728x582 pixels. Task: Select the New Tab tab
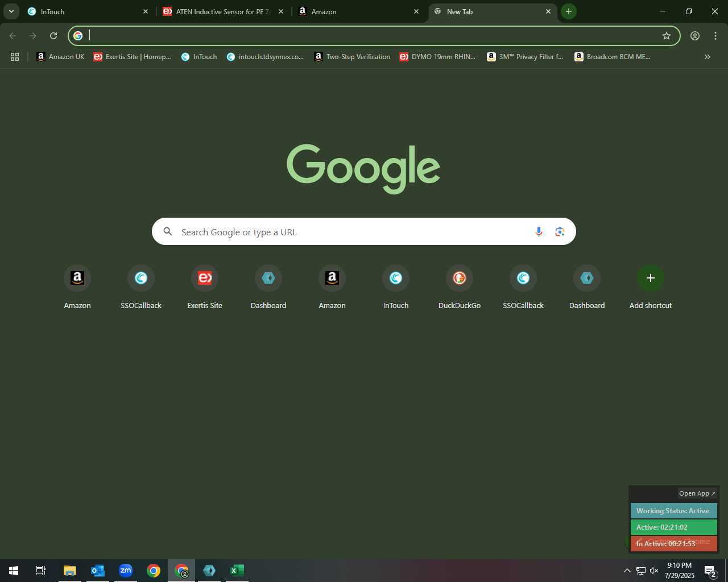pyautogui.click(x=493, y=11)
